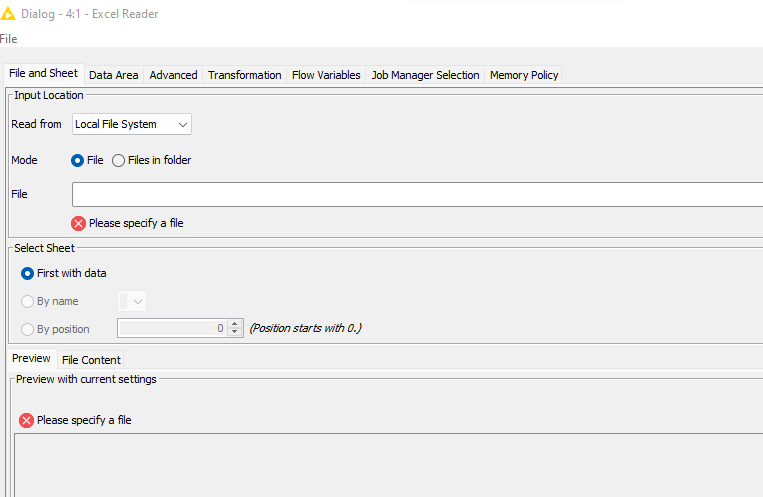
Task: Select the Files in folder radio button
Action: pos(118,161)
